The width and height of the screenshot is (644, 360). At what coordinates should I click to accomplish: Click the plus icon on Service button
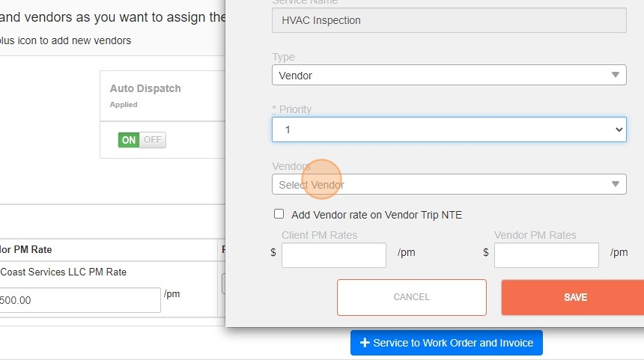(x=365, y=343)
